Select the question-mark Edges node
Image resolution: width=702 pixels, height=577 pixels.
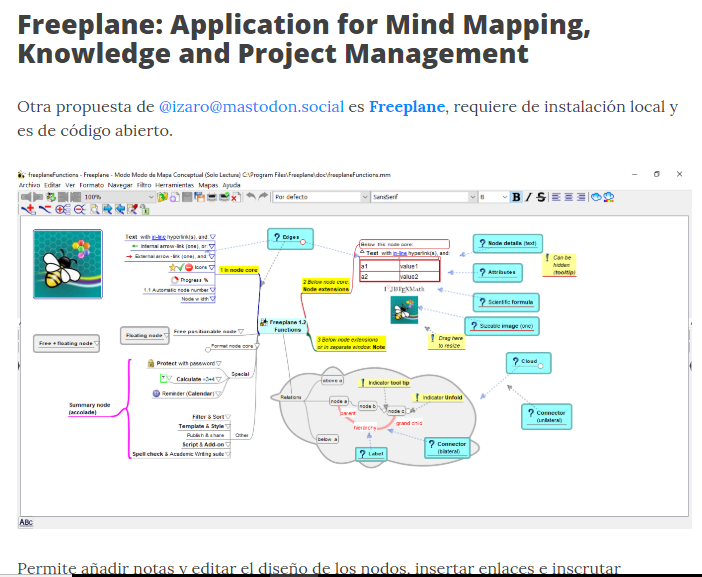coord(290,238)
